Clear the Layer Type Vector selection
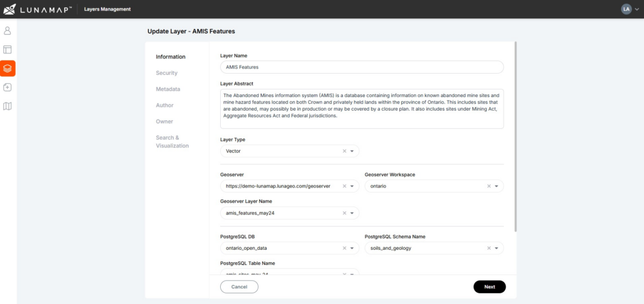644x304 pixels. tap(345, 151)
